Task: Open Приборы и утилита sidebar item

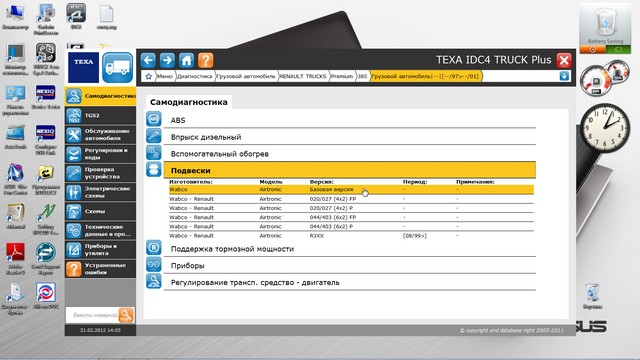Action: [100, 250]
